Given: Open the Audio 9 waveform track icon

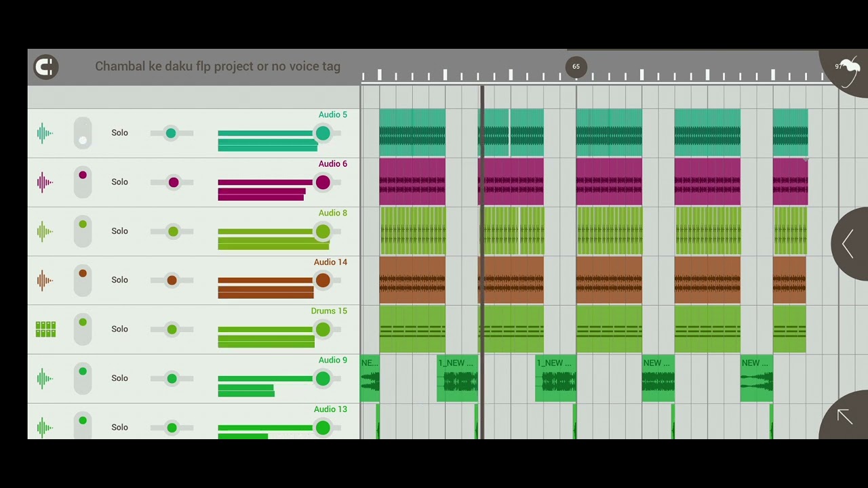Looking at the screenshot, I should (45, 378).
